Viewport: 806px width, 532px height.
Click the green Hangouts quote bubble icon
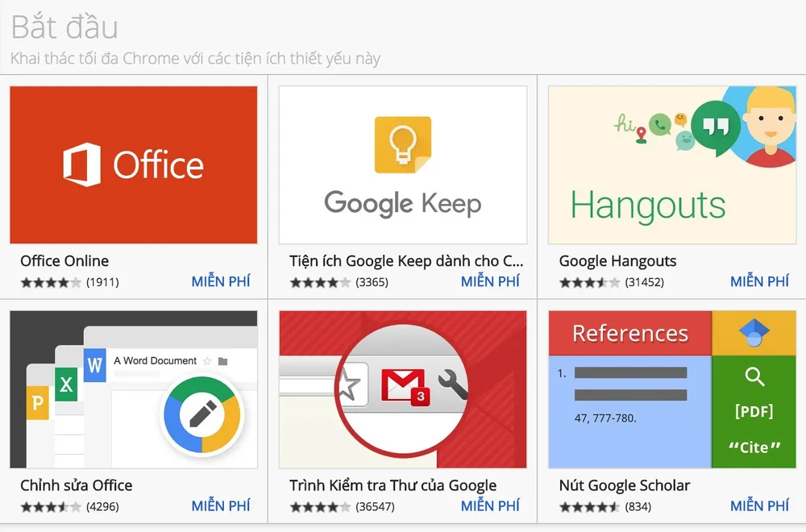point(716,128)
